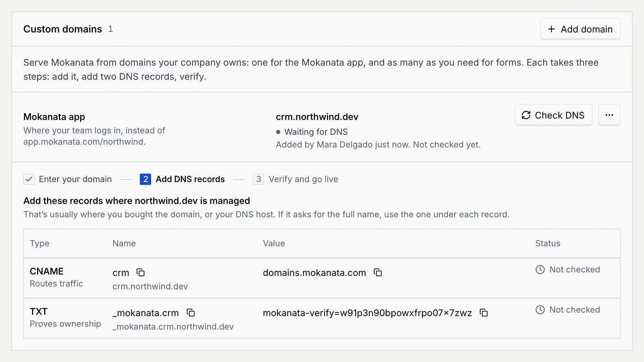644x362 pixels.
Task: Click the Add domain button
Action: (580, 29)
